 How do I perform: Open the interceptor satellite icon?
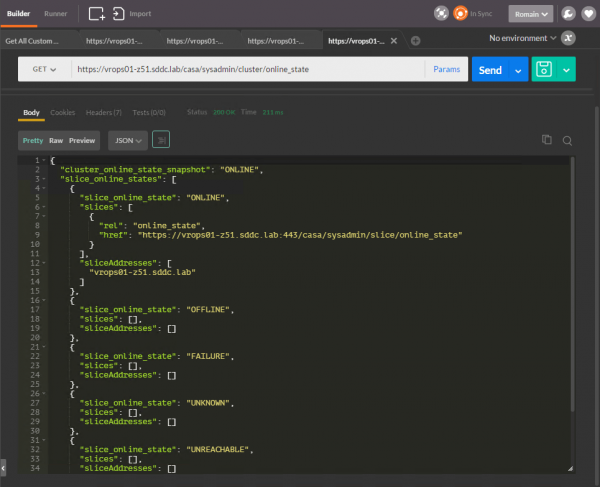(x=441, y=13)
